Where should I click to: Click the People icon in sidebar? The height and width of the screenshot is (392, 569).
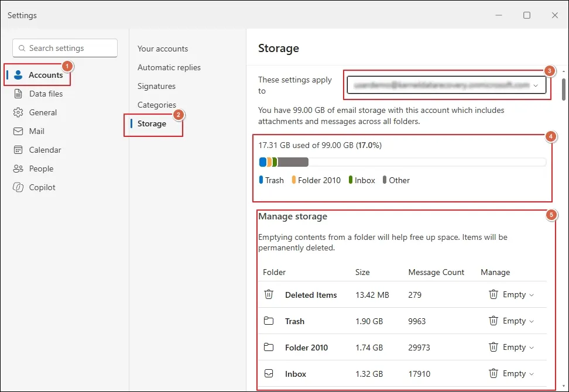pos(18,169)
